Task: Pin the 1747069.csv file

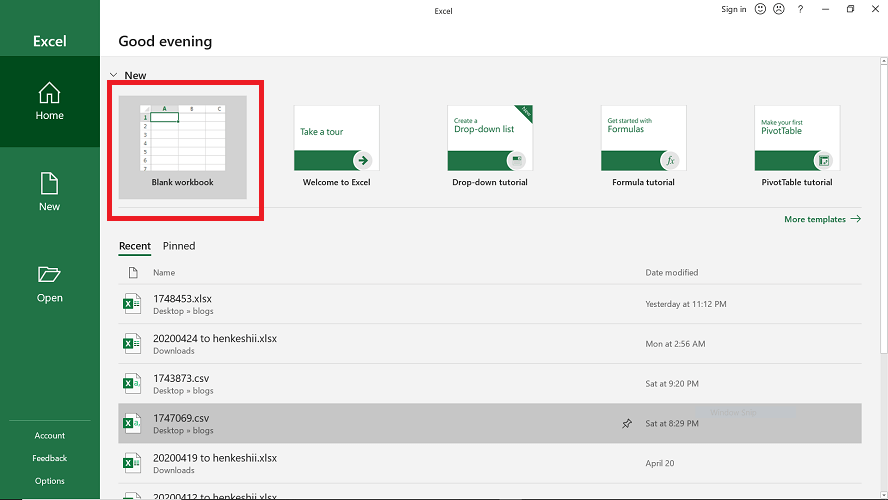Action: tap(627, 424)
